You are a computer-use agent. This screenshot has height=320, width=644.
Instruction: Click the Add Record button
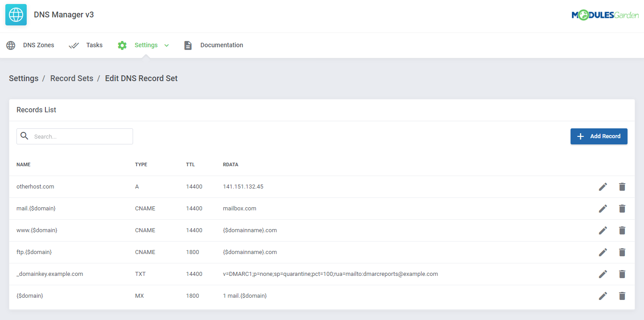pos(599,136)
